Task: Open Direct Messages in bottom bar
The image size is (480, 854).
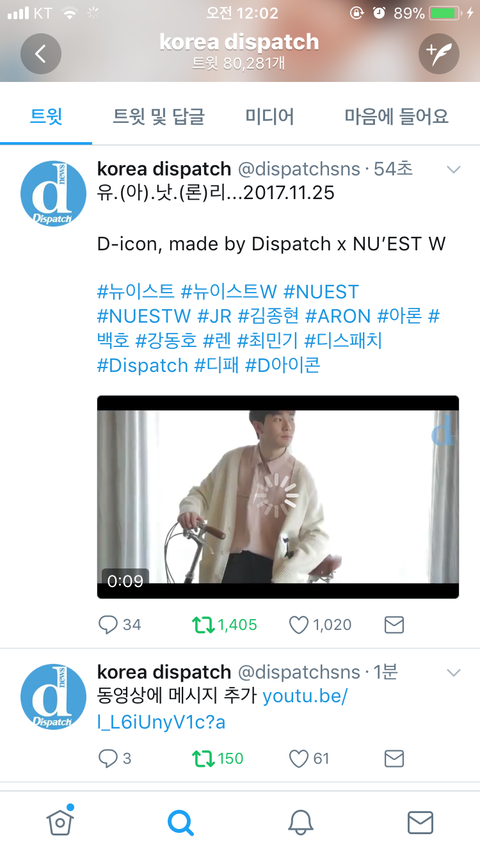Action: [x=420, y=822]
